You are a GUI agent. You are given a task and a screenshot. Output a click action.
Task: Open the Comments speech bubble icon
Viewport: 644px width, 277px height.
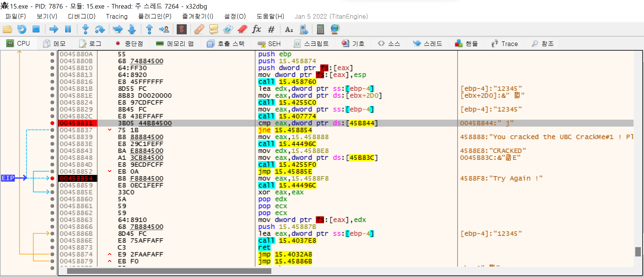(213, 29)
